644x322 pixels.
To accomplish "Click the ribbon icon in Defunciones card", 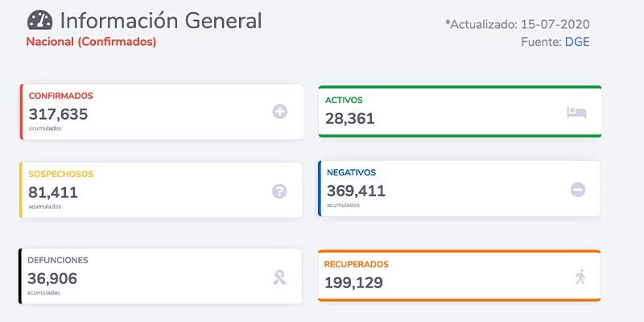I will [x=279, y=278].
